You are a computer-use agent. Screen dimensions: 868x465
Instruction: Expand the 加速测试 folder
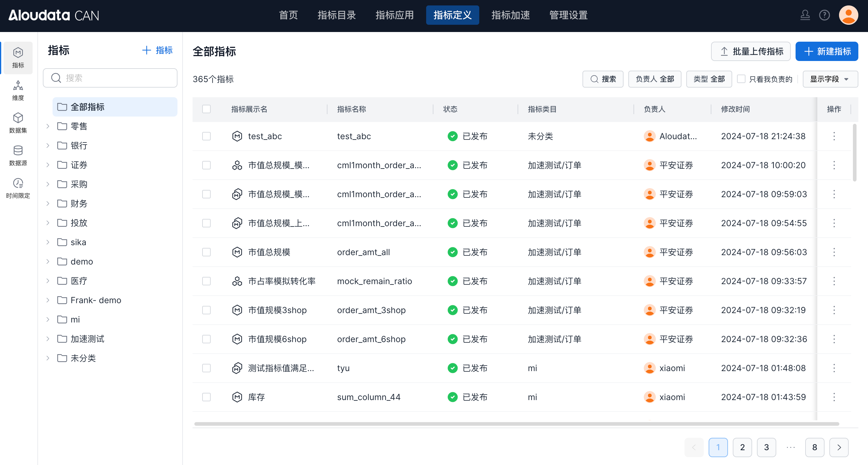click(x=48, y=339)
